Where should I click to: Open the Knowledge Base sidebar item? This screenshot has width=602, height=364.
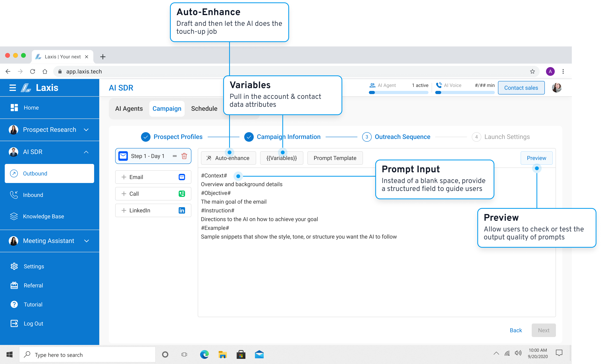(43, 217)
